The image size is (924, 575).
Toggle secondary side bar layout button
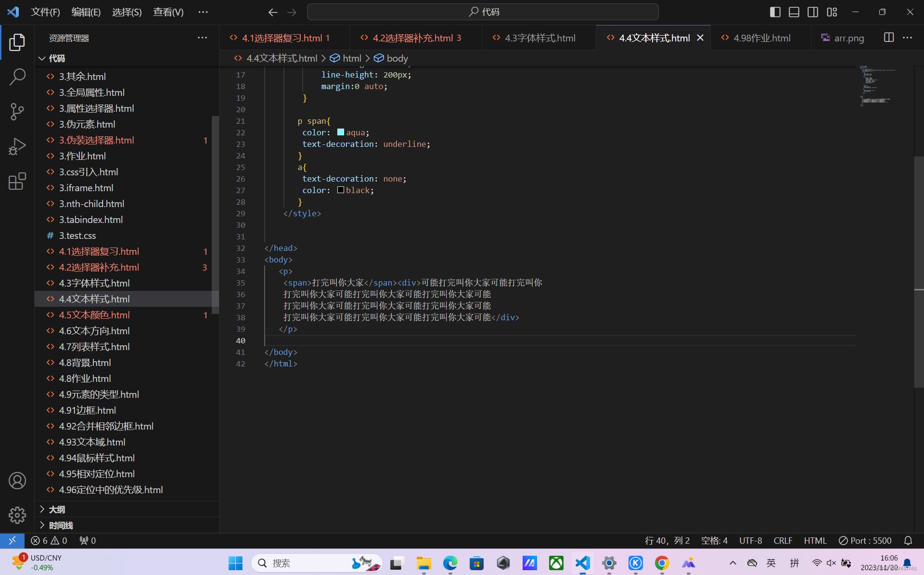pos(813,12)
